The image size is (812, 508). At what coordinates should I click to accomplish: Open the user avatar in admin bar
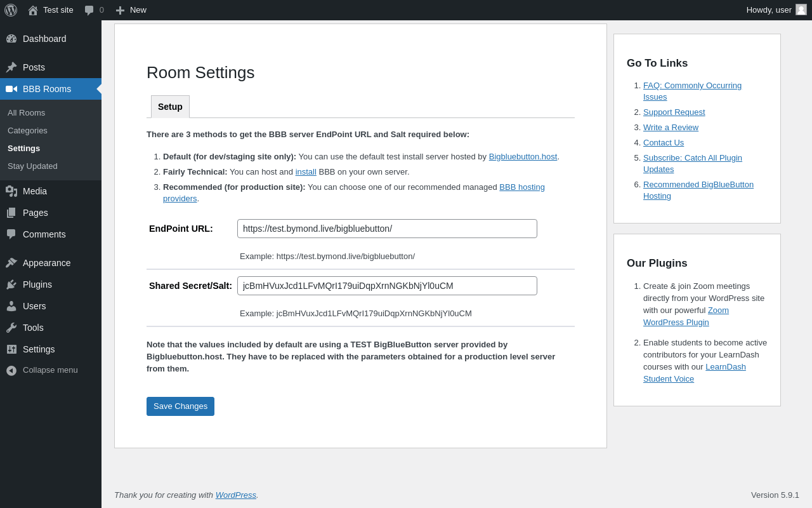801,10
